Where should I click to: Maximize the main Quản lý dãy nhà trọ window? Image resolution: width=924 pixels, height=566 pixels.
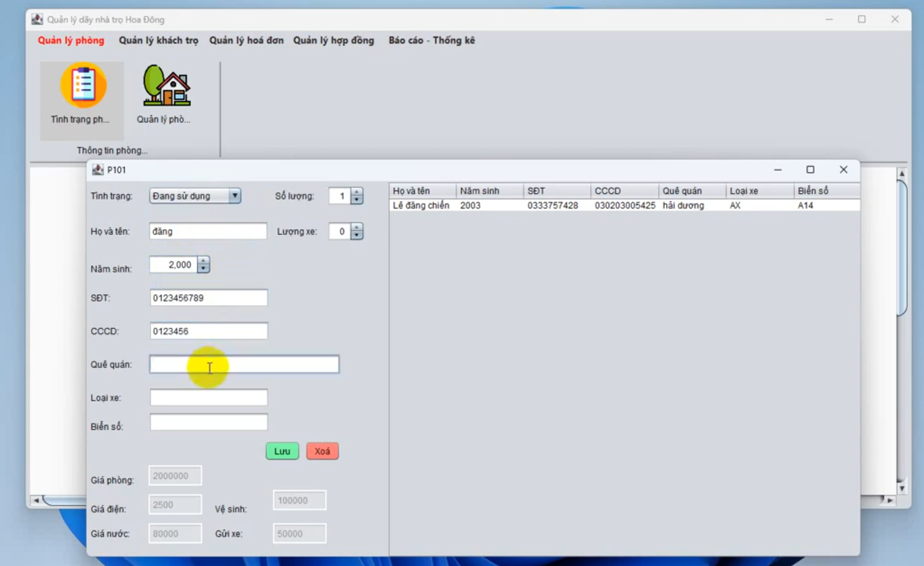coord(862,19)
